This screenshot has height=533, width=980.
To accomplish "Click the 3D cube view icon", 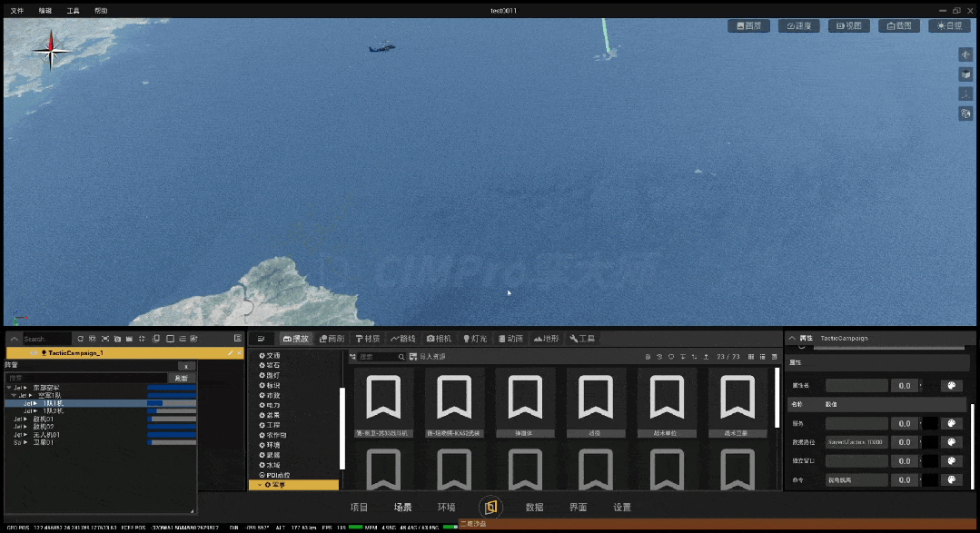I will (965, 74).
